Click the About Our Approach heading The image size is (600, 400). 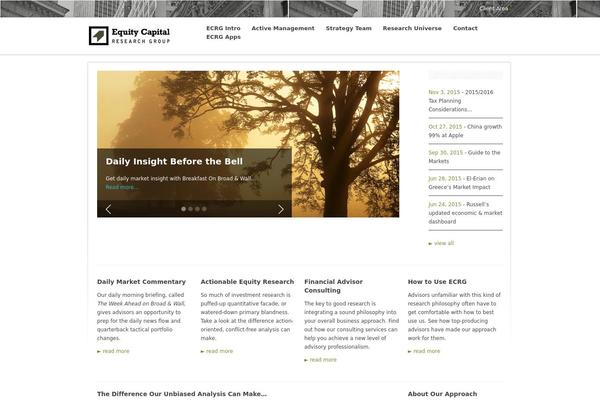point(442,394)
